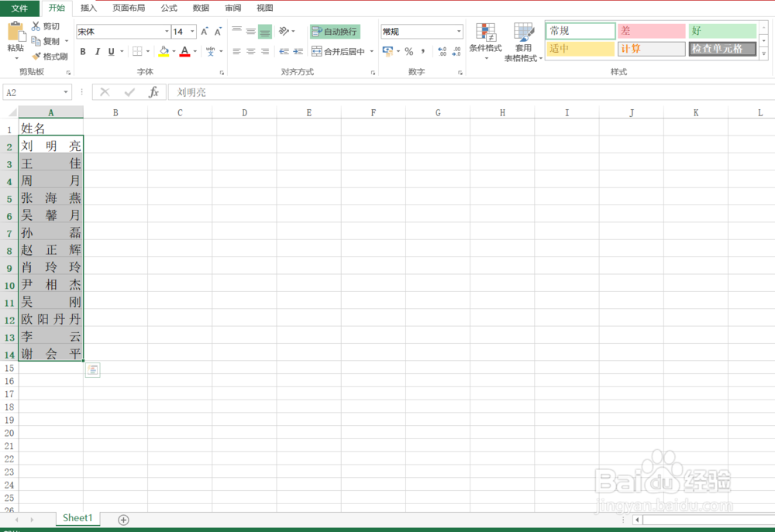The width and height of the screenshot is (775, 532).
Task: Click the Paste clipboard icon
Action: point(15,32)
